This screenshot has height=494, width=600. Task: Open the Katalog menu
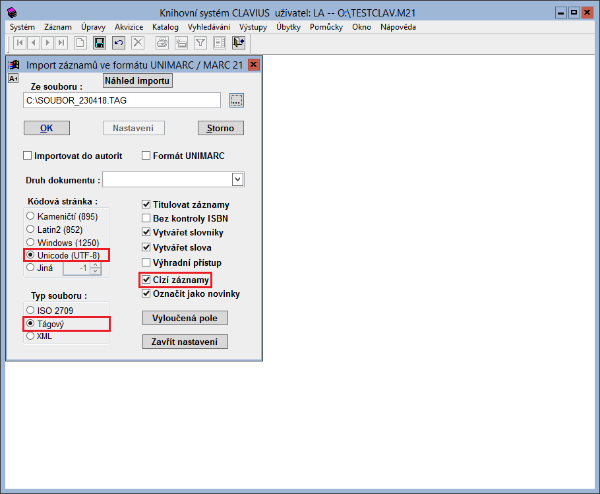pos(165,27)
